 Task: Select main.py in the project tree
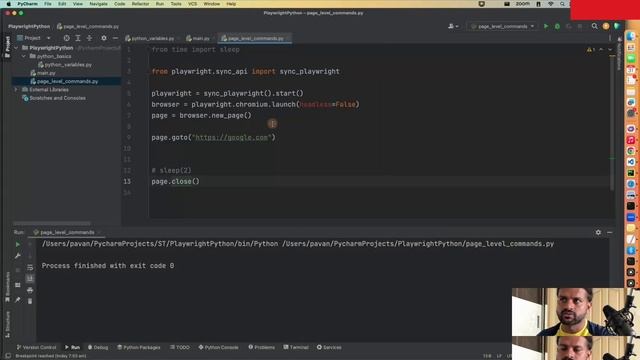pyautogui.click(x=46, y=73)
